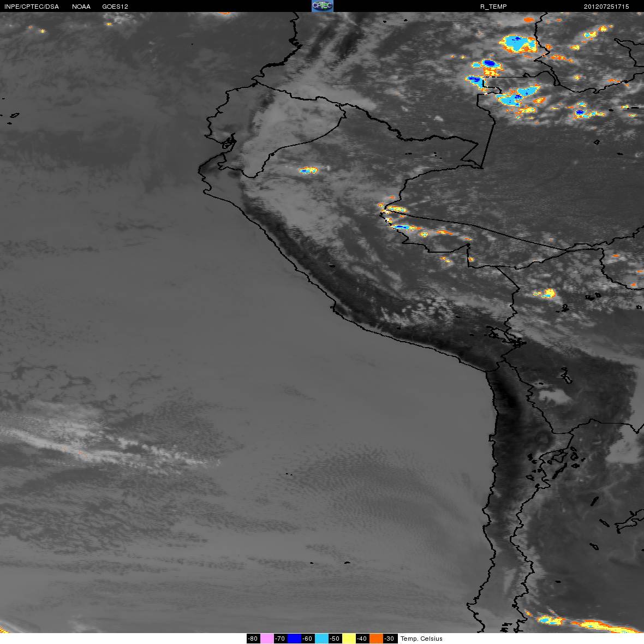Select the dark blue legend swatch

tap(294, 639)
